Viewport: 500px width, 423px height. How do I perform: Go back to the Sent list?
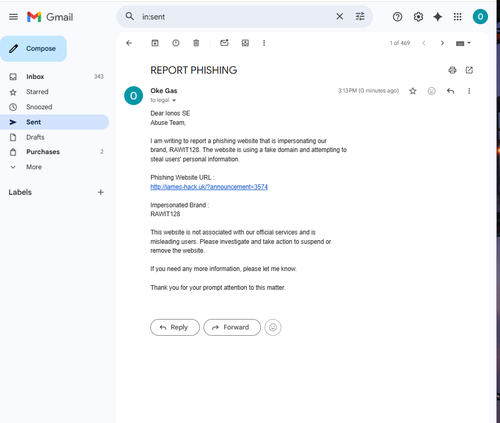coord(129,43)
